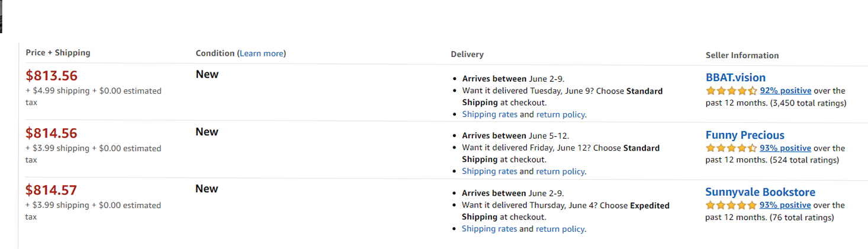Click the Seller Information column header

click(x=742, y=55)
